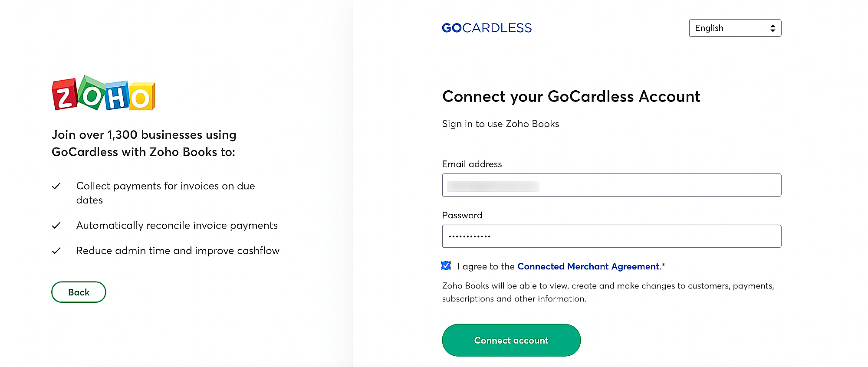Click the Password label text

(x=462, y=216)
